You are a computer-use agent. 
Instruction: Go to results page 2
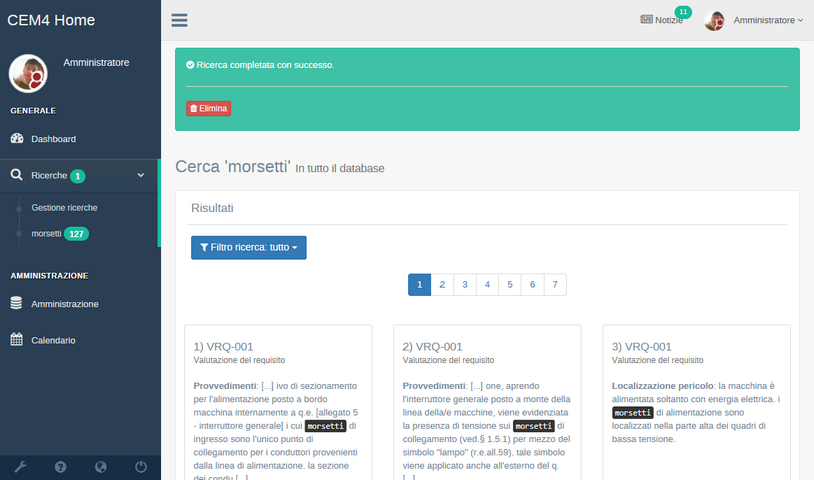[442, 285]
